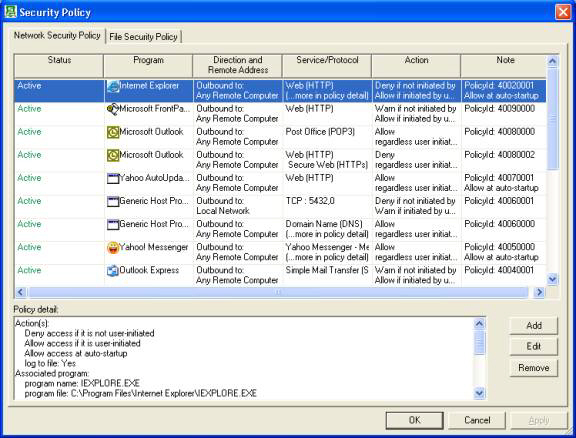
Task: Close the Security Policy dialog
Action: point(562,12)
